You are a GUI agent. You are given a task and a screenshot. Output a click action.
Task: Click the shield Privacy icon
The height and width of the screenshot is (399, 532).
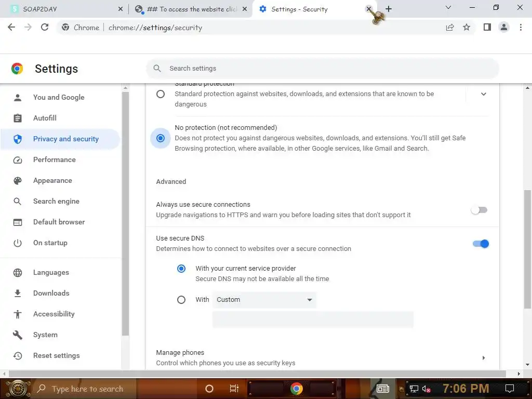(x=18, y=139)
